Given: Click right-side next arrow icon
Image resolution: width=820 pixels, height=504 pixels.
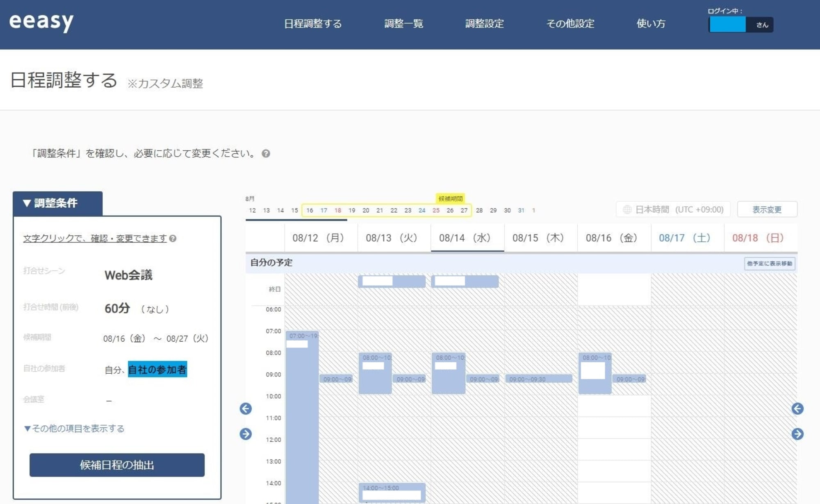Looking at the screenshot, I should tap(797, 434).
